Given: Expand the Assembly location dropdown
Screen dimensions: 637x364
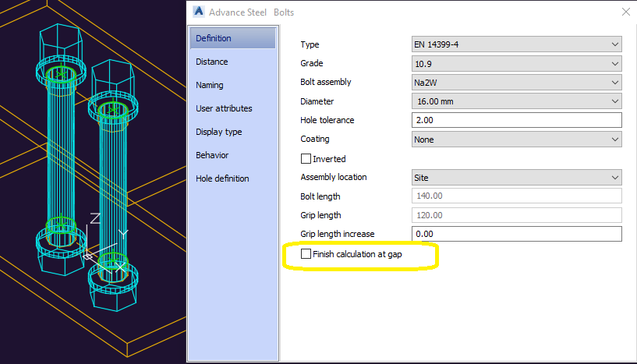Looking at the screenshot, I should click(516, 178).
